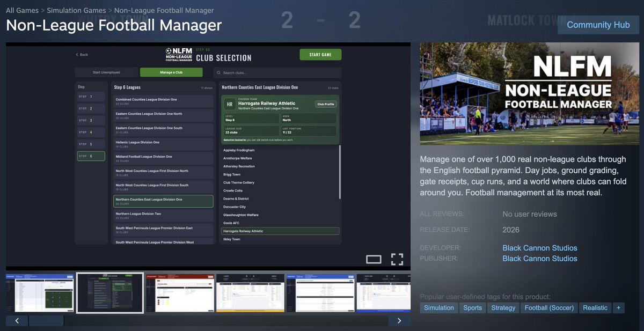
Task: Toggle theater mode rectangle icon
Action: tap(374, 260)
